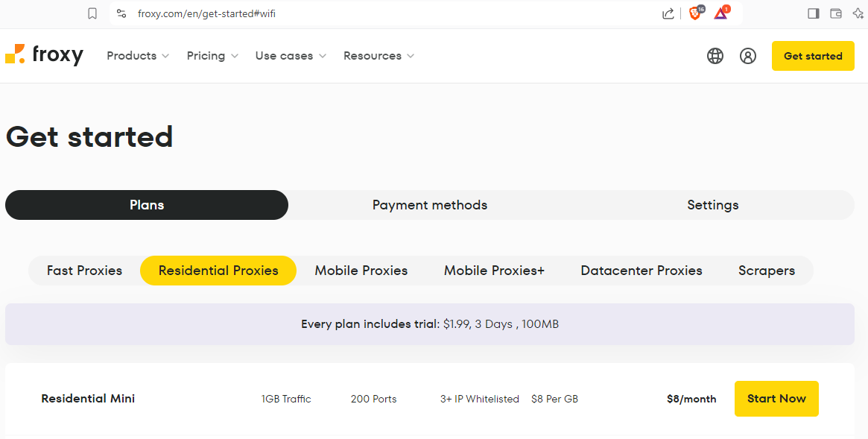Click the share page icon
868x439 pixels.
point(668,13)
